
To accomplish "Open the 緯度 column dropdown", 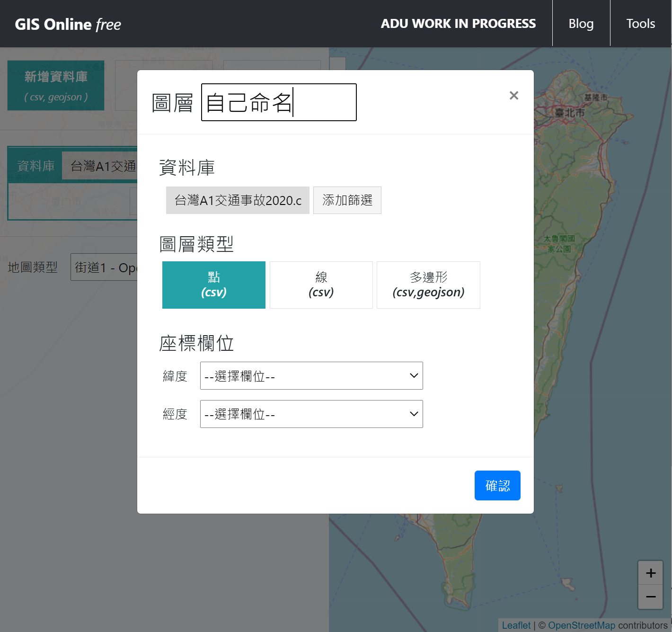I will 311,376.
